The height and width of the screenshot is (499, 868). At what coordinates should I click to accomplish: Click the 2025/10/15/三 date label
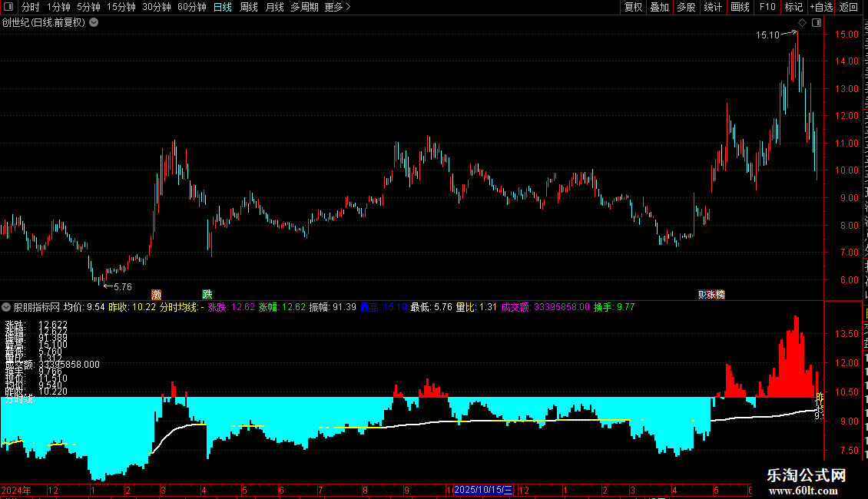point(483,490)
